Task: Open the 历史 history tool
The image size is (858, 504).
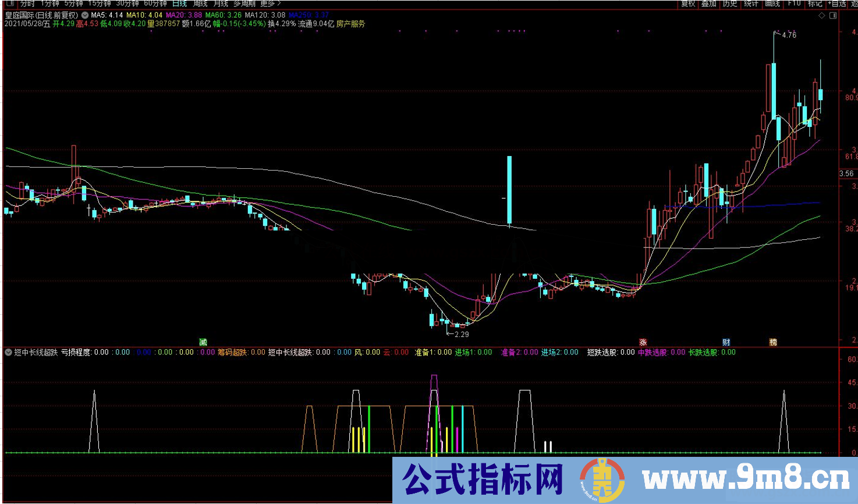Action: 729,3
